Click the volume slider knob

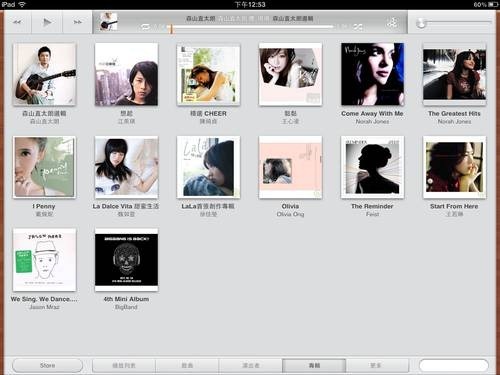(x=421, y=23)
